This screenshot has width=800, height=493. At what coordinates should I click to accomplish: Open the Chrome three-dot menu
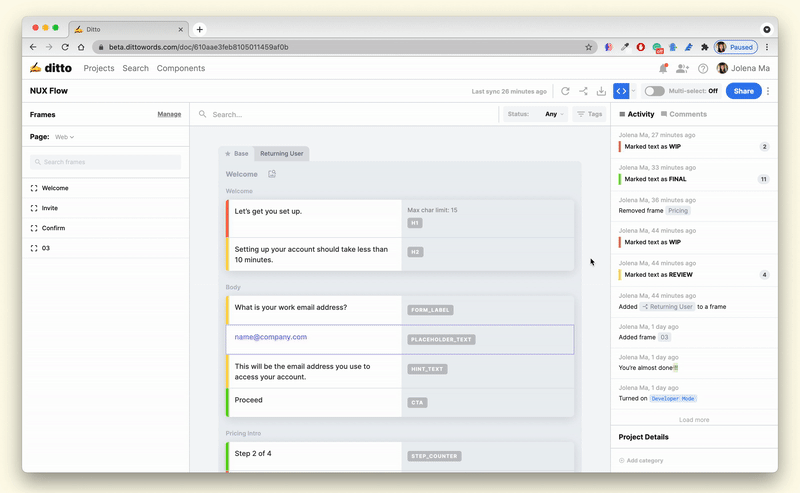[x=767, y=47]
